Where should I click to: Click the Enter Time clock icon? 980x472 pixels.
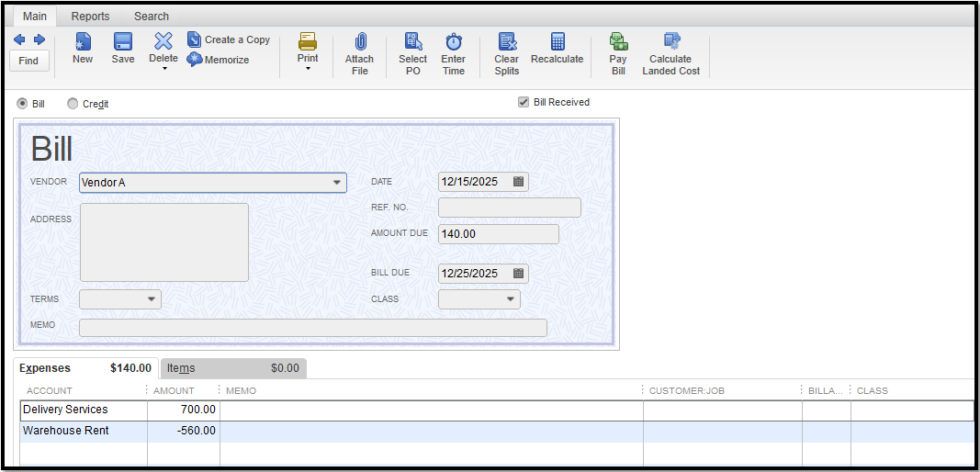pos(453,42)
